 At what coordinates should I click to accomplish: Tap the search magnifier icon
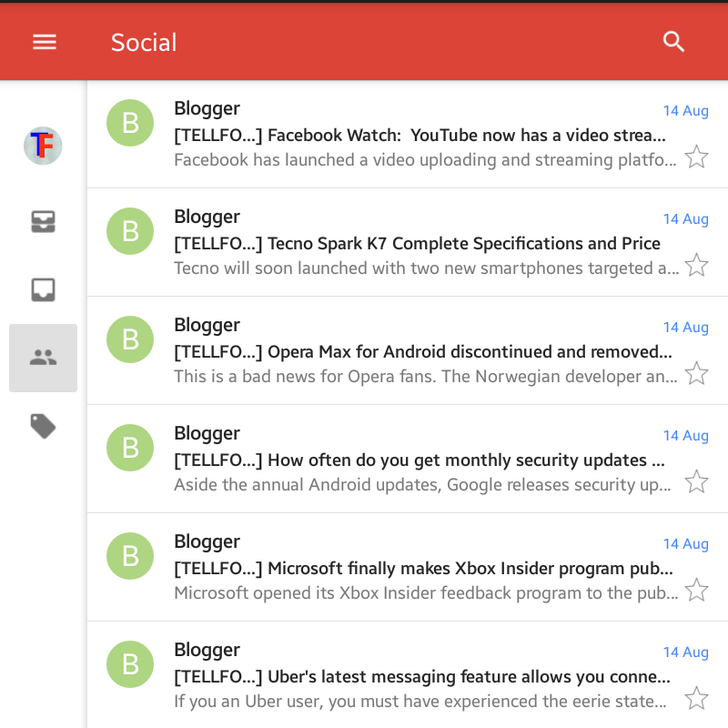pyautogui.click(x=673, y=42)
